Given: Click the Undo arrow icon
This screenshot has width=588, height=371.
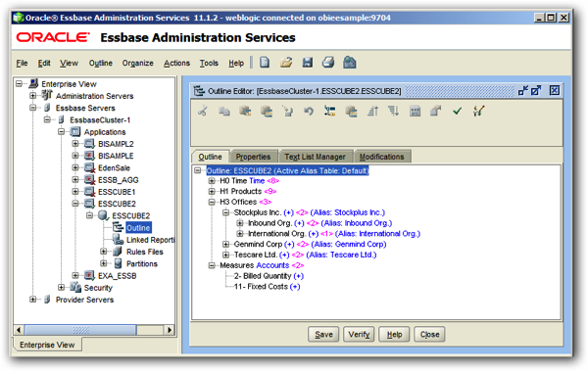Looking at the screenshot, I should (x=309, y=112).
